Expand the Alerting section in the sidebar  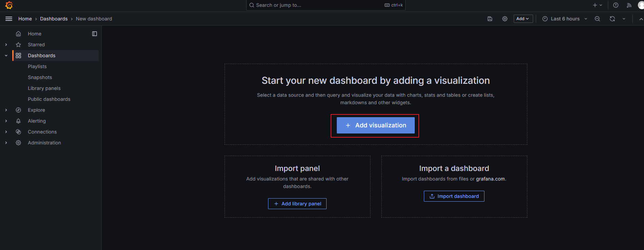point(6,121)
